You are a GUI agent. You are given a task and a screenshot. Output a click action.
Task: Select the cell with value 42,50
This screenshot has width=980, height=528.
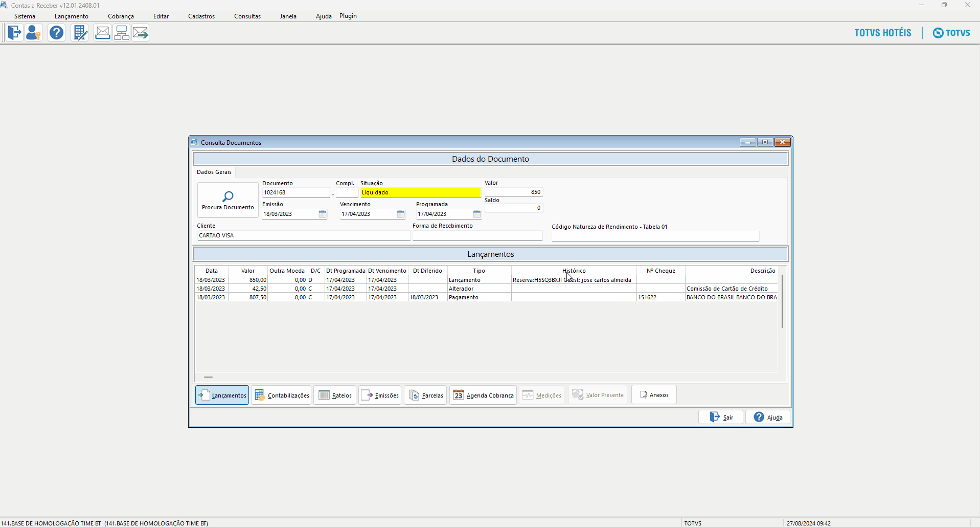[248, 289]
